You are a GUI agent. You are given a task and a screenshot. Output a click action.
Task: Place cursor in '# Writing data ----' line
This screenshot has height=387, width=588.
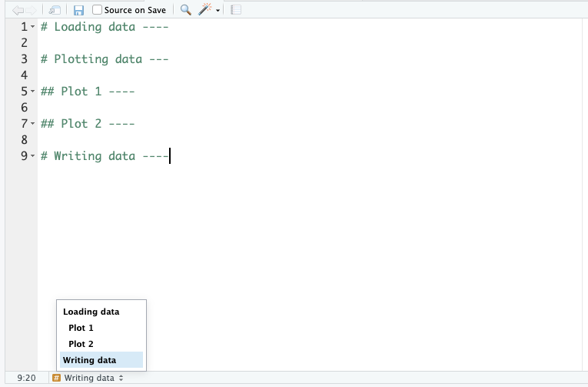[105, 156]
